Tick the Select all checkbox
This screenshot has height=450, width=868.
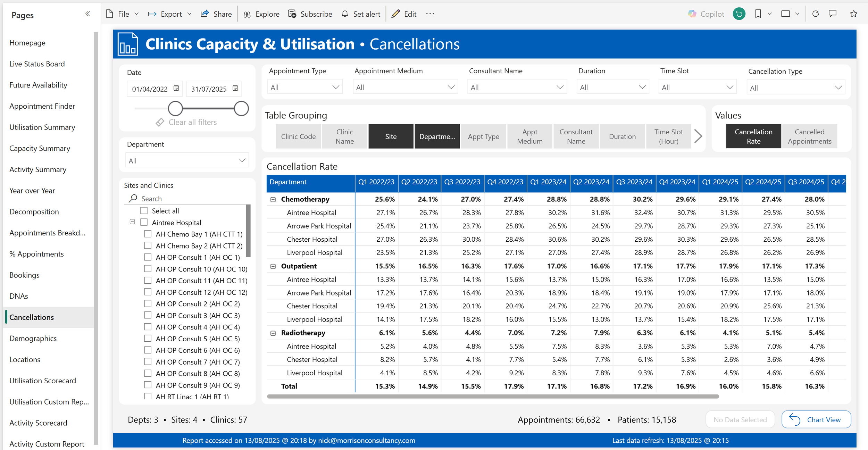pyautogui.click(x=144, y=211)
